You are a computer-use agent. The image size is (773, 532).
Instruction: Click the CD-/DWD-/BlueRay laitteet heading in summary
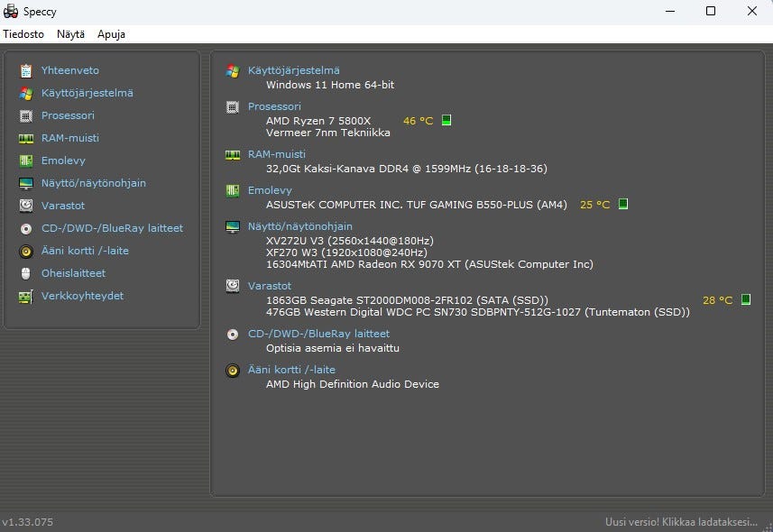point(318,334)
